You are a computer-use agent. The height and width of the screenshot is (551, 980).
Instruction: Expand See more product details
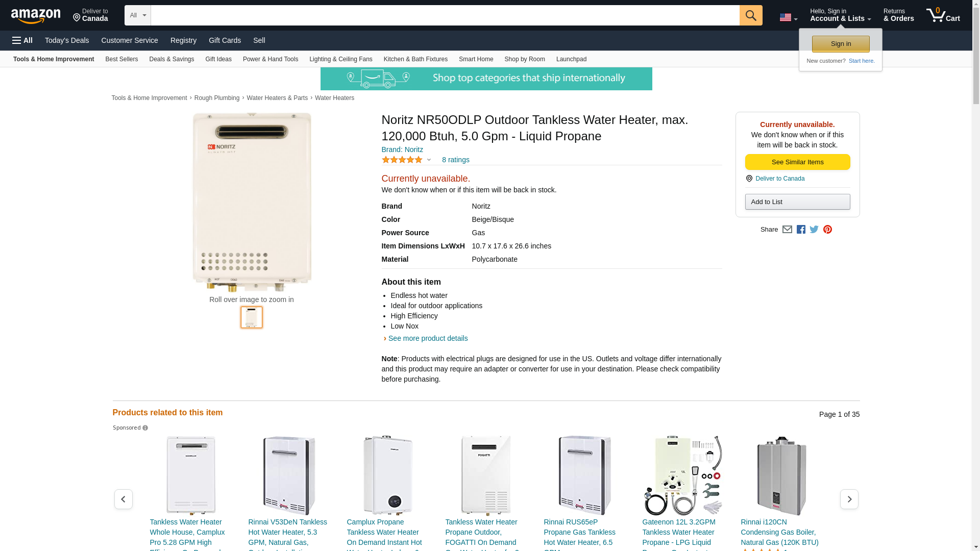click(x=427, y=338)
